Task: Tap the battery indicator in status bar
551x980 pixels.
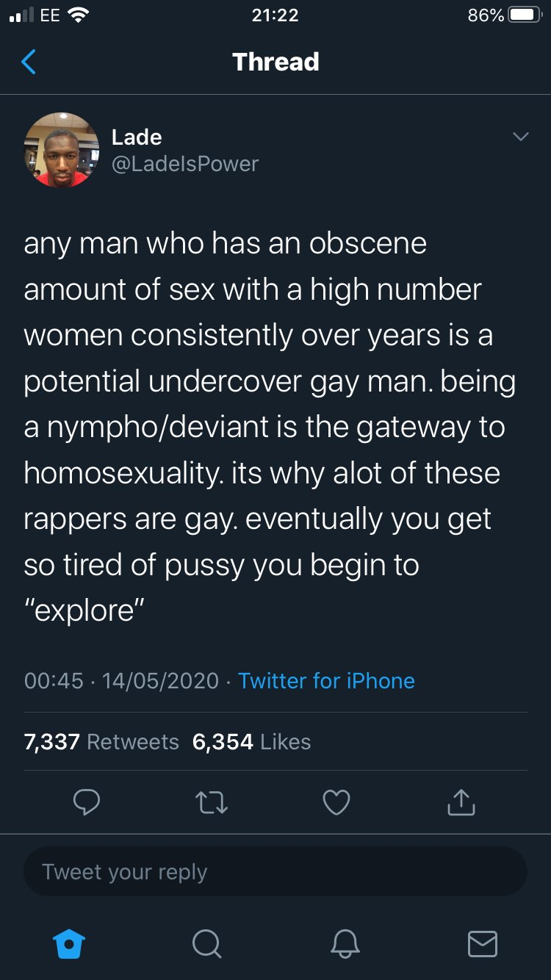Action: point(525,15)
